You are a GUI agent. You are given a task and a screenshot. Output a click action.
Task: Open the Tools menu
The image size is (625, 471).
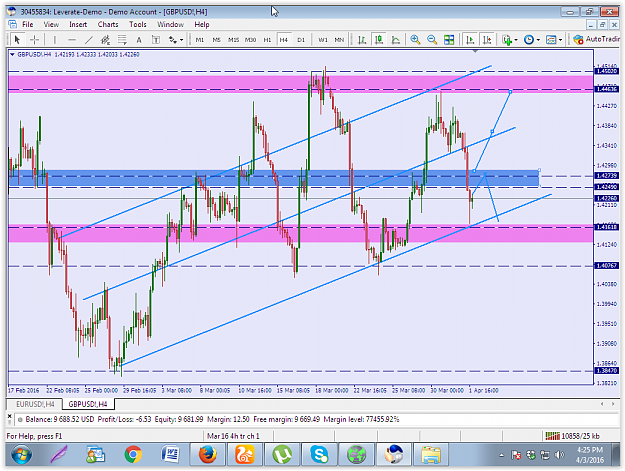tap(138, 24)
